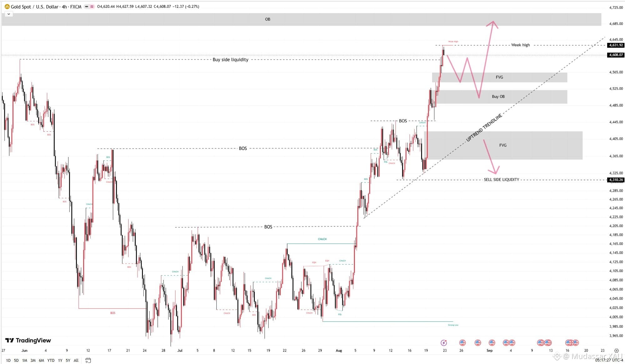
Task: Choose the 6M time range
Action: (x=41, y=360)
